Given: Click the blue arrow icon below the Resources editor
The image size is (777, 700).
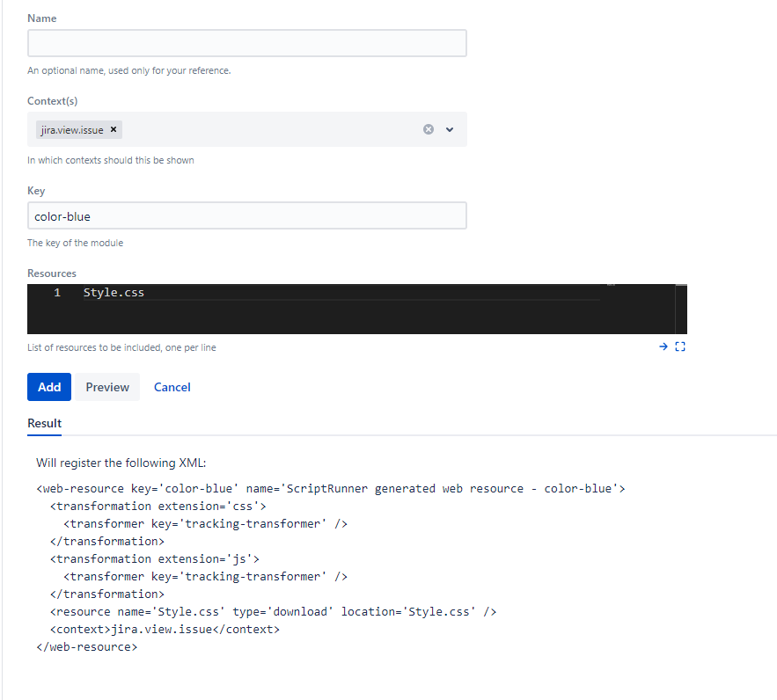Looking at the screenshot, I should (663, 346).
